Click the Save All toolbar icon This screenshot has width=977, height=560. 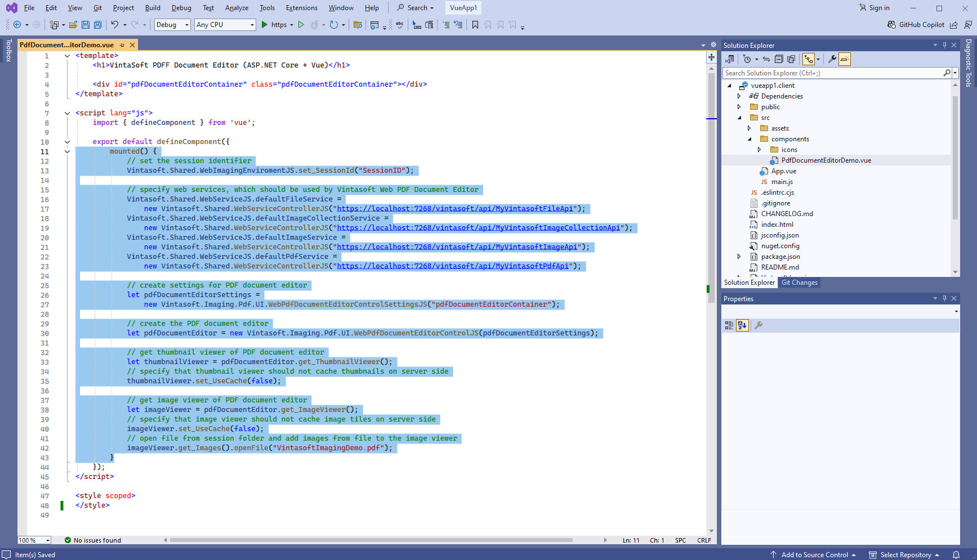[x=97, y=25]
